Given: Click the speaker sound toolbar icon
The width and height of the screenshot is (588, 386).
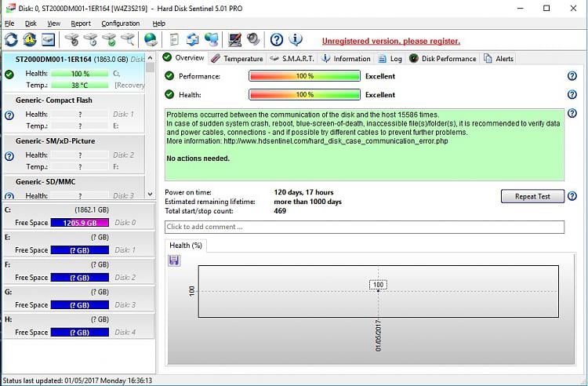Looking at the screenshot, I should 253,39.
